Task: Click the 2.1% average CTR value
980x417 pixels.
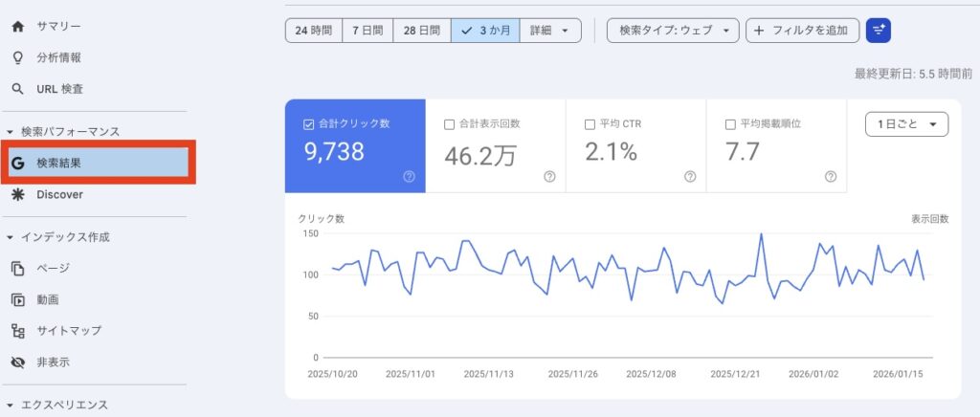Action: 611,152
